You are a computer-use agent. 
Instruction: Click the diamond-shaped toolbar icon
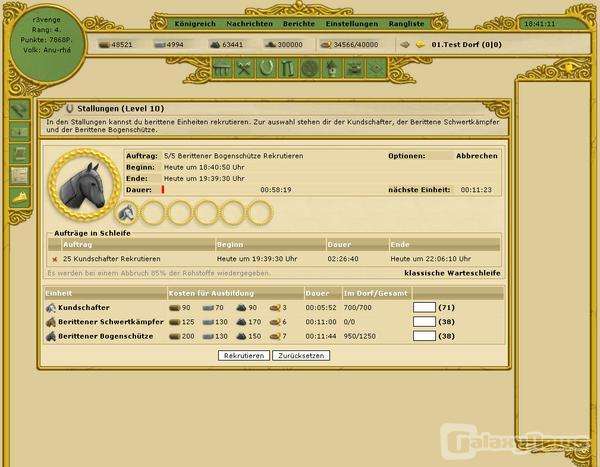click(x=376, y=69)
